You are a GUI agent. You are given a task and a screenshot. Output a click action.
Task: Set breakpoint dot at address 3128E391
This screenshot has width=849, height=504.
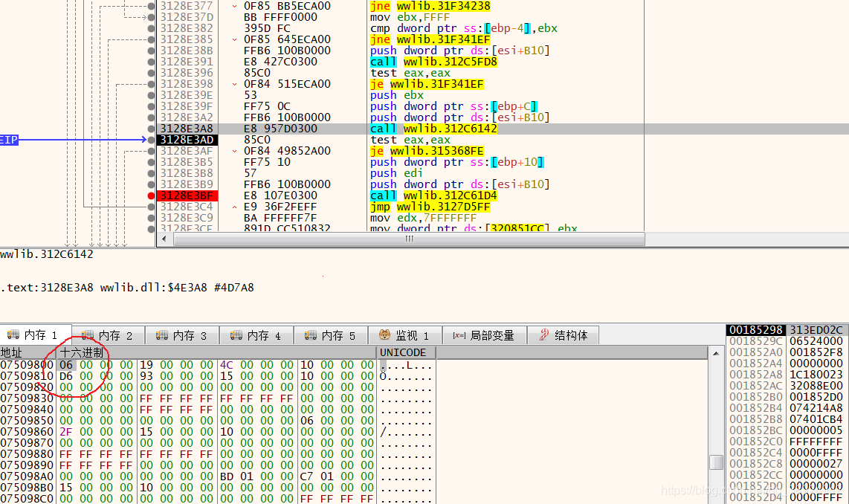[151, 62]
